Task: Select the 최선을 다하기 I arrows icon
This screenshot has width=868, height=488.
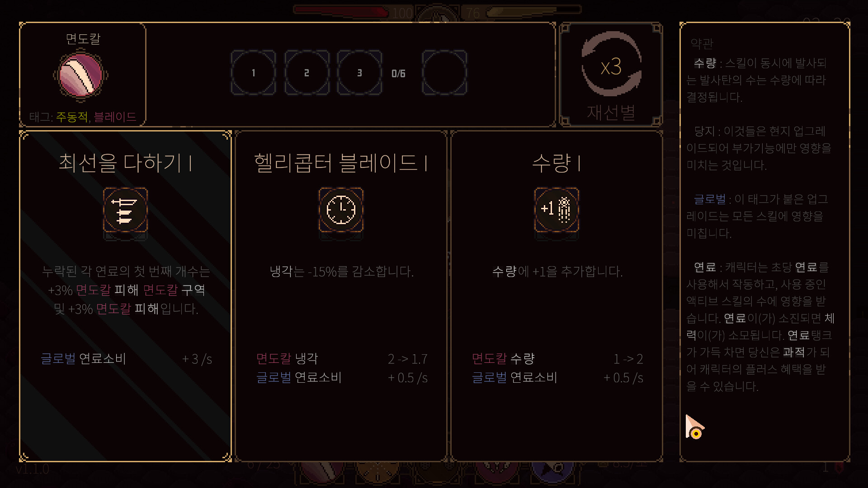Action: point(125,210)
